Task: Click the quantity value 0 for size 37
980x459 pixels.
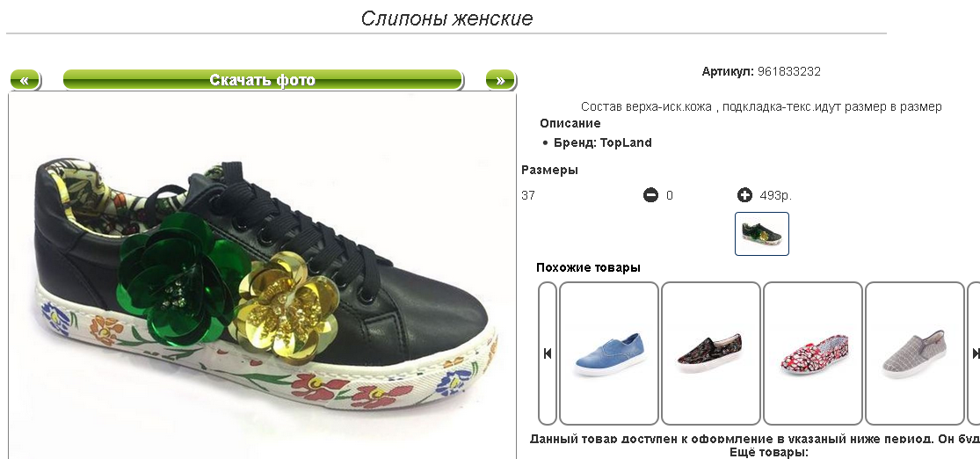Action: click(x=670, y=196)
